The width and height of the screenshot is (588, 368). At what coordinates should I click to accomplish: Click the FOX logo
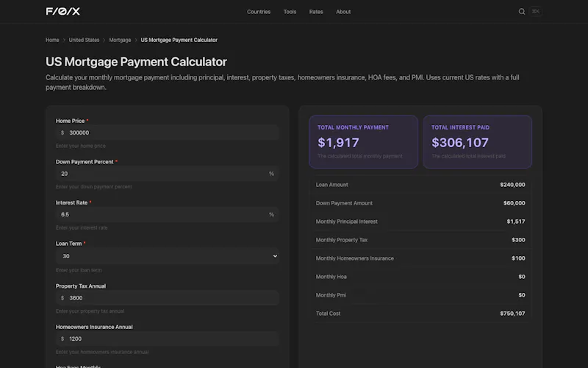pyautogui.click(x=63, y=11)
